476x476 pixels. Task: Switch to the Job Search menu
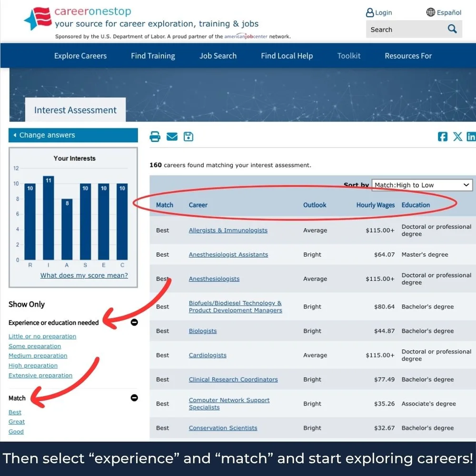pos(218,56)
